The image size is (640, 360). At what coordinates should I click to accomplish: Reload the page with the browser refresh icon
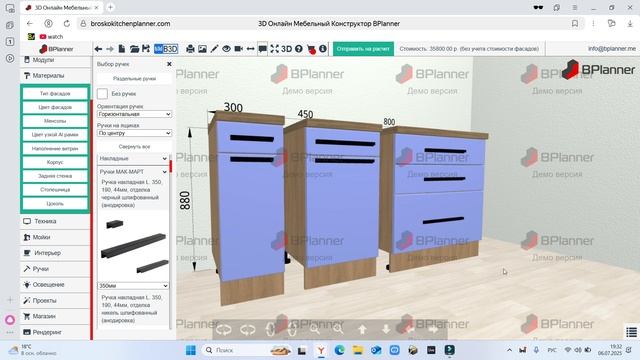point(67,24)
